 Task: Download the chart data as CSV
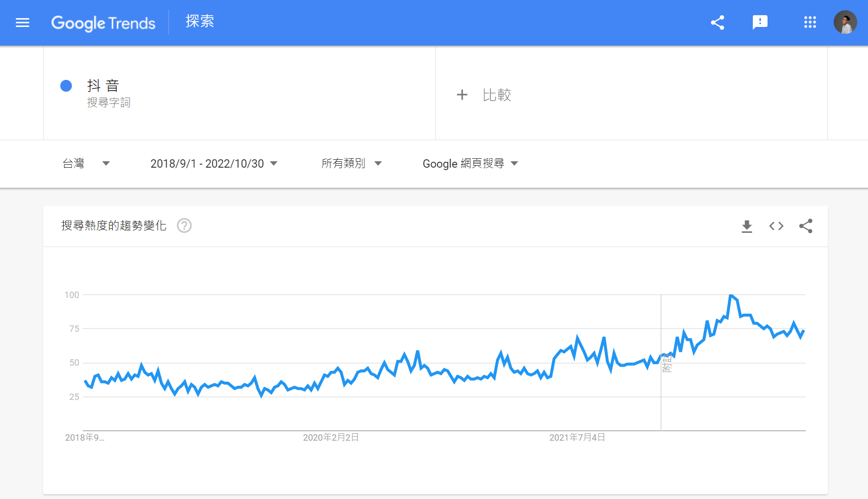coord(746,226)
